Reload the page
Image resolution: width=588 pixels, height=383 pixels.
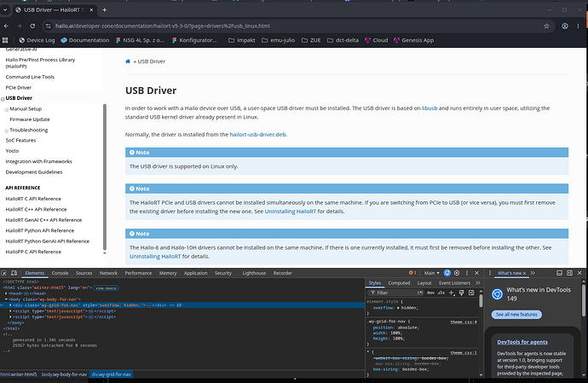click(x=32, y=26)
